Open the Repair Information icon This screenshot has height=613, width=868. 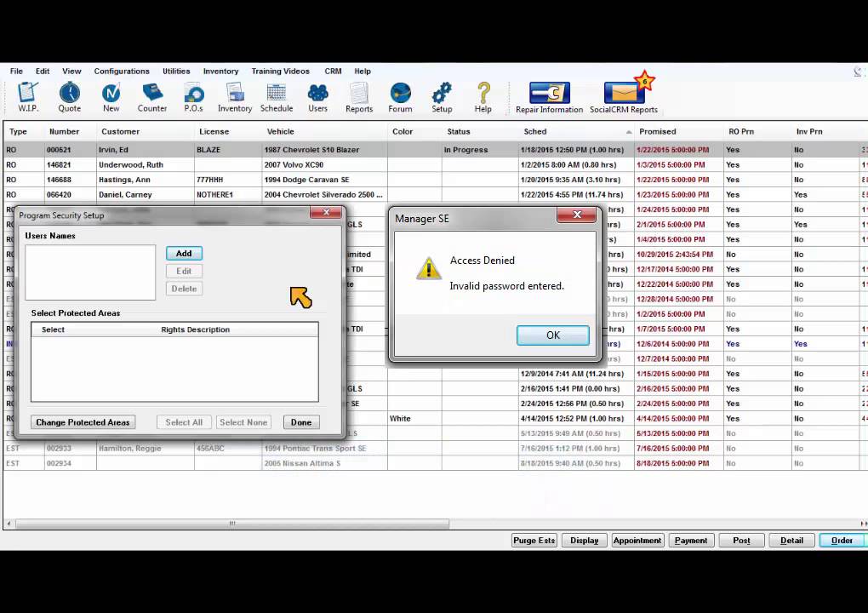[x=549, y=96]
